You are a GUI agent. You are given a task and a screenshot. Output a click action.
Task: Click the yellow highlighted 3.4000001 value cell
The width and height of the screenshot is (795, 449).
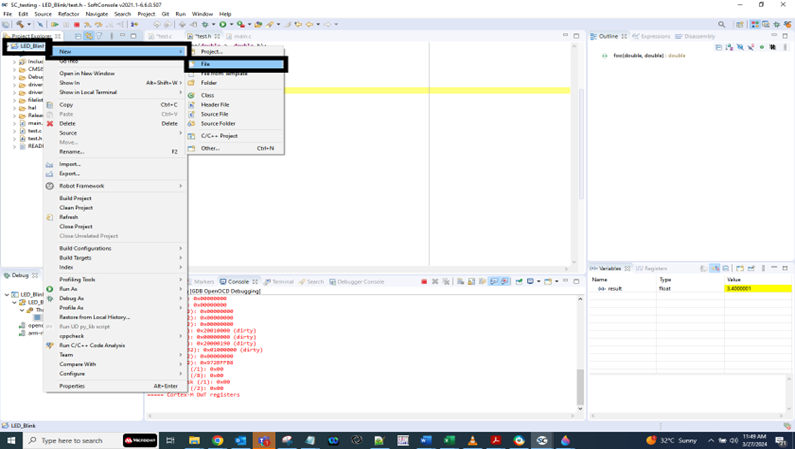758,289
